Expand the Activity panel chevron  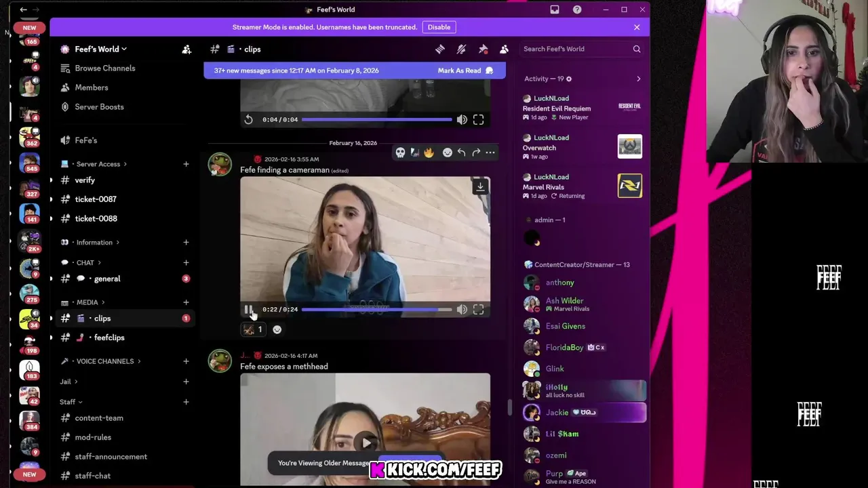638,79
